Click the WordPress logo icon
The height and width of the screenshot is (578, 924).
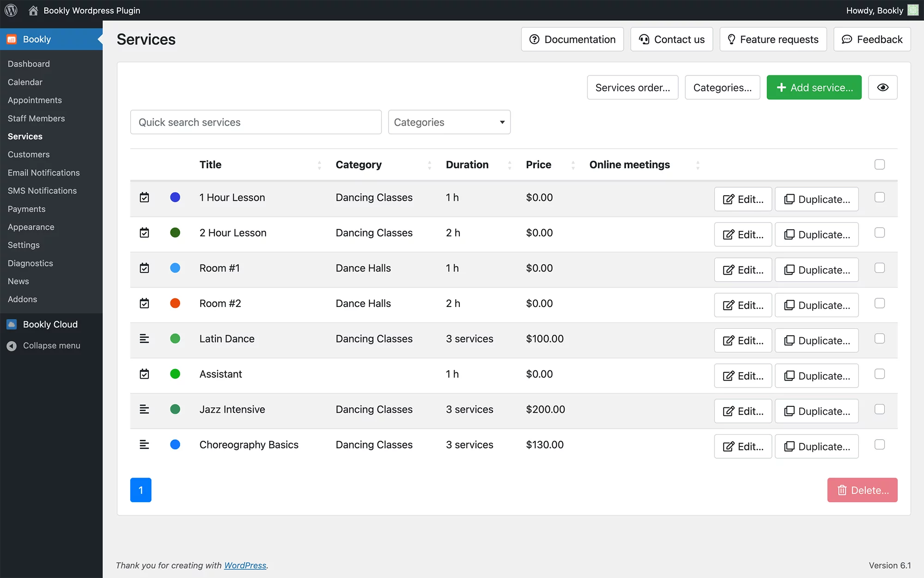(11, 10)
